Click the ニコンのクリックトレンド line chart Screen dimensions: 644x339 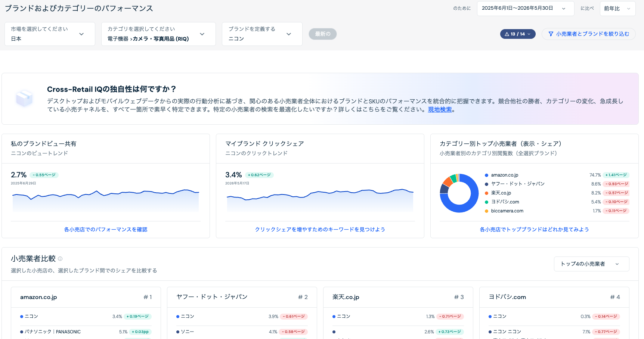pos(320,201)
